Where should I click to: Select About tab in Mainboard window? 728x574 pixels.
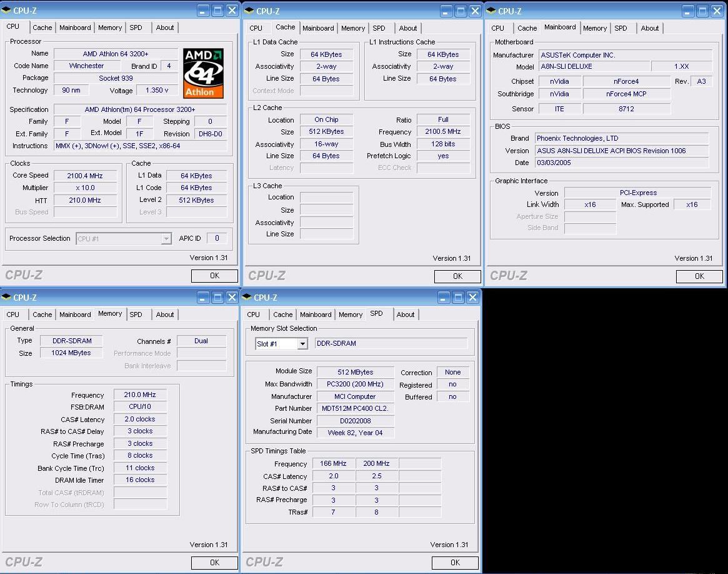click(x=649, y=28)
